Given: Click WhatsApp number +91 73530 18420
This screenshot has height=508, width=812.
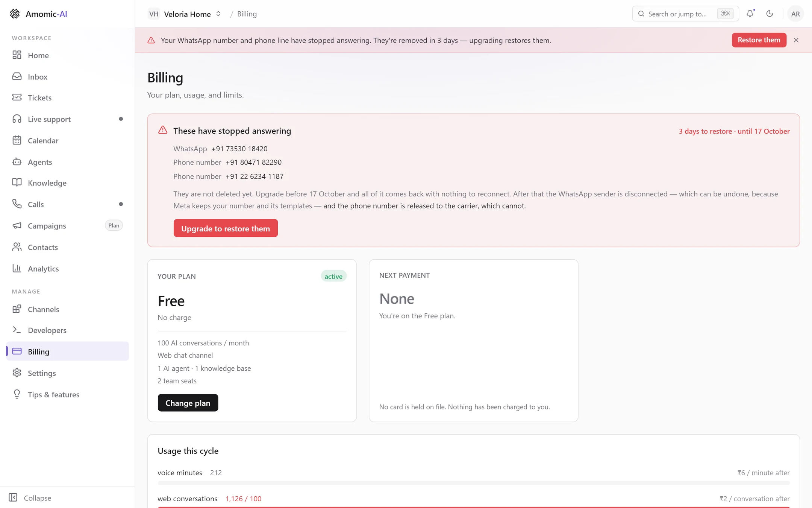Looking at the screenshot, I should [239, 149].
